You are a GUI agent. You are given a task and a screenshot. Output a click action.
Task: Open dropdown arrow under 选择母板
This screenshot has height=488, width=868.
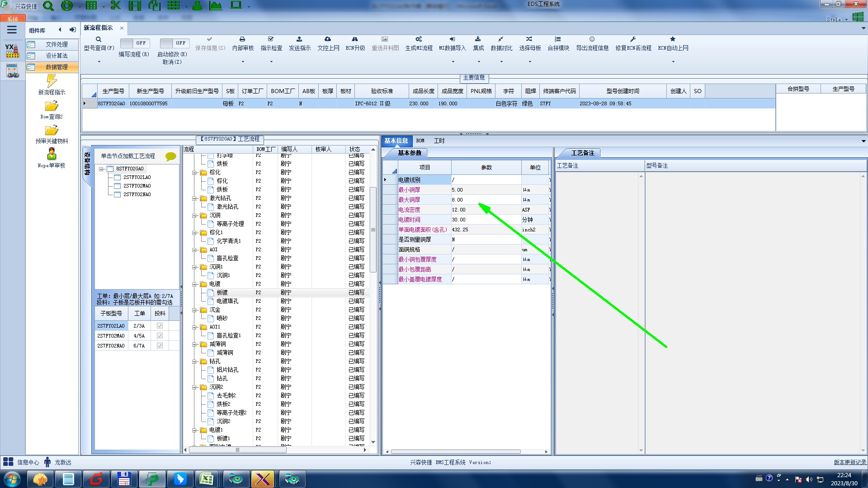530,61
